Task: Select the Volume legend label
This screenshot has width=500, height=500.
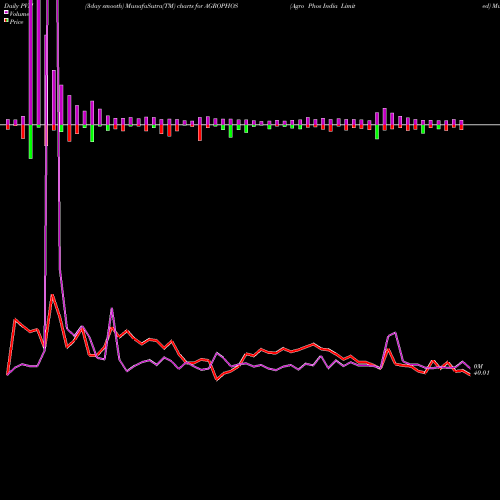Action: coord(19,14)
